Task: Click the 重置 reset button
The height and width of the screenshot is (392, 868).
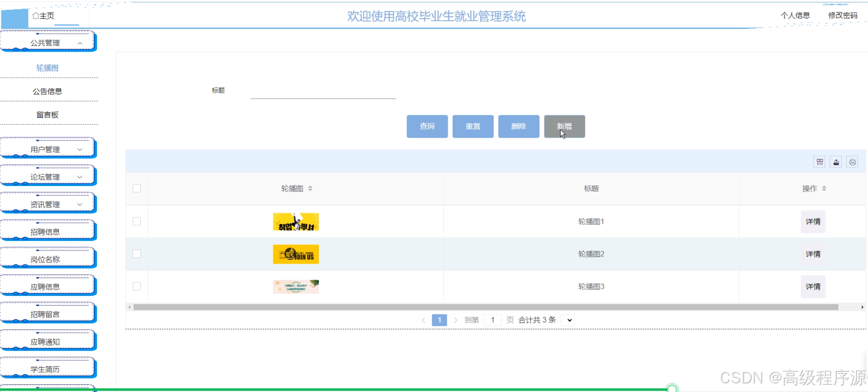Action: pyautogui.click(x=473, y=126)
